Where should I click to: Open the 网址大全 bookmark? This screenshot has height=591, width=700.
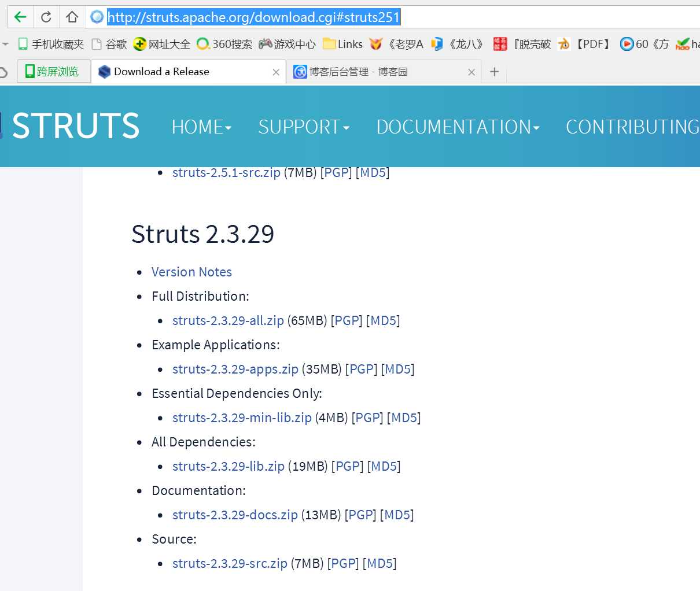tap(161, 44)
